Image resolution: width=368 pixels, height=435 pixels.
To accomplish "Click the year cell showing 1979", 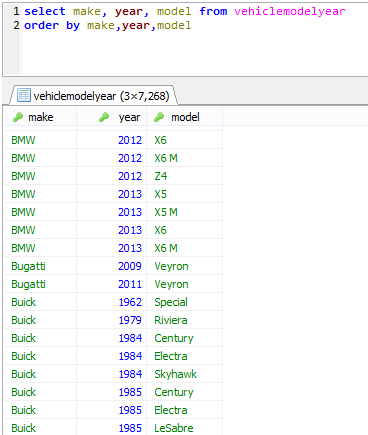I will click(x=112, y=320).
